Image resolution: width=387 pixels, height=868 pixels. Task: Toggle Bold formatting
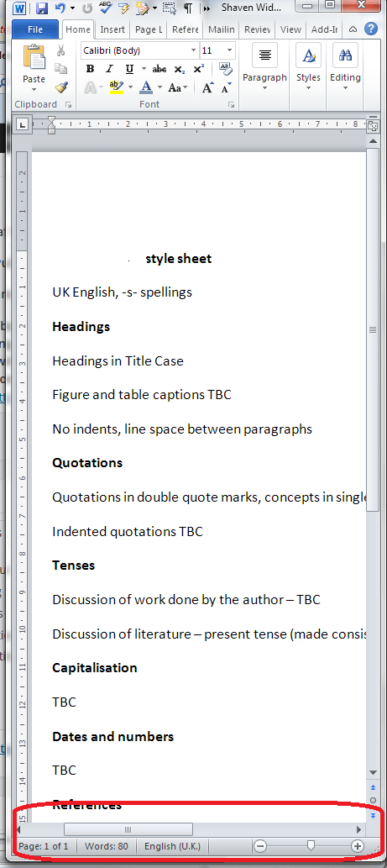pos(90,69)
